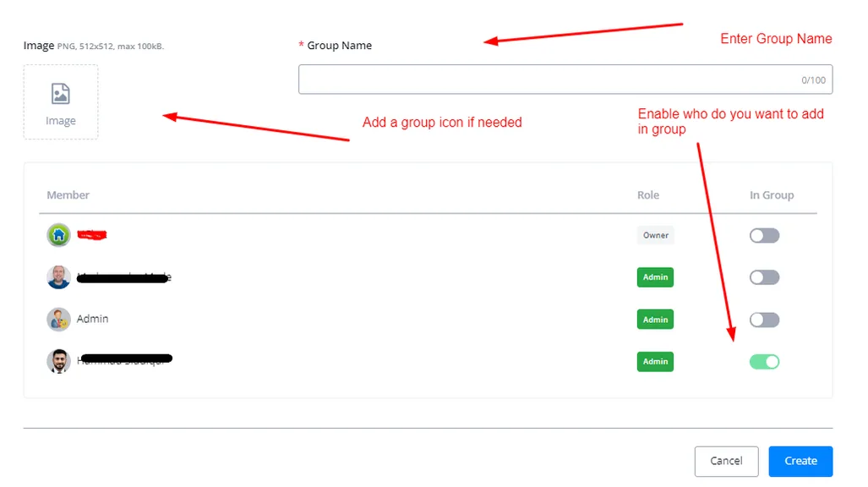Click the second member's profile photo

[58, 277]
